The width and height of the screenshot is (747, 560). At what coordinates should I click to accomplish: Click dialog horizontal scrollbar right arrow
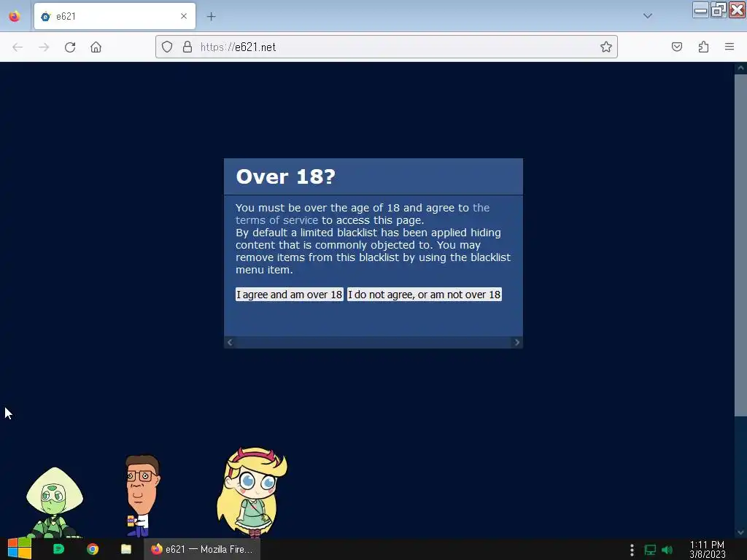517,343
